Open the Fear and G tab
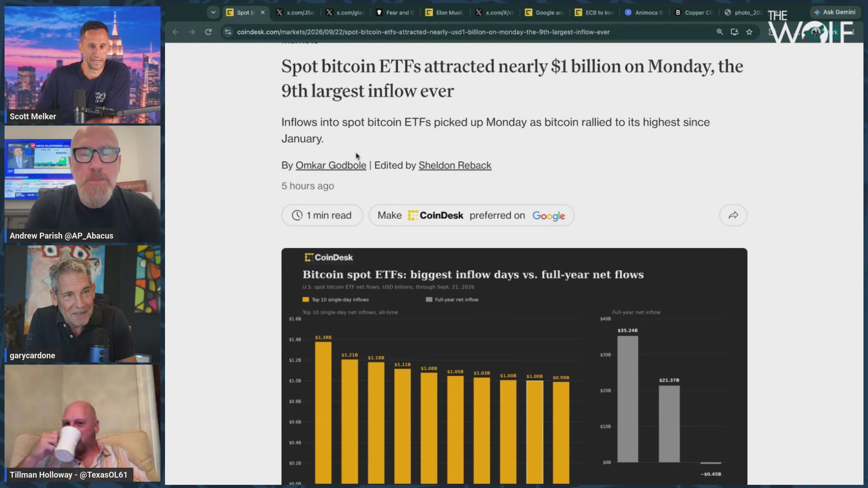 [395, 13]
